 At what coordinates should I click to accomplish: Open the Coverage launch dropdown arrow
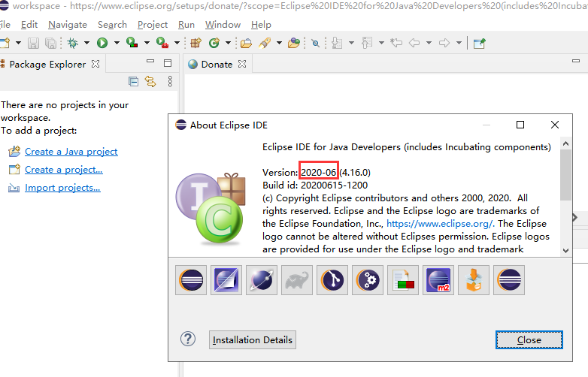[147, 43]
